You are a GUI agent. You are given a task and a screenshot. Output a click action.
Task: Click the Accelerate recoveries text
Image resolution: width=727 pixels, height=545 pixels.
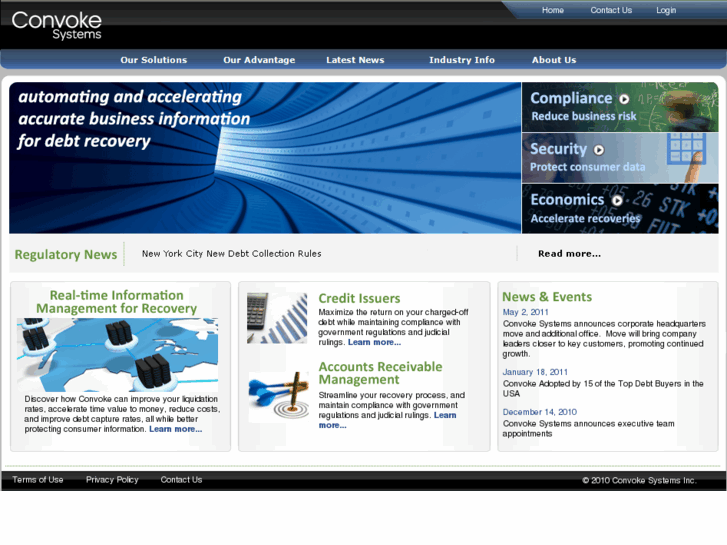[585, 218]
